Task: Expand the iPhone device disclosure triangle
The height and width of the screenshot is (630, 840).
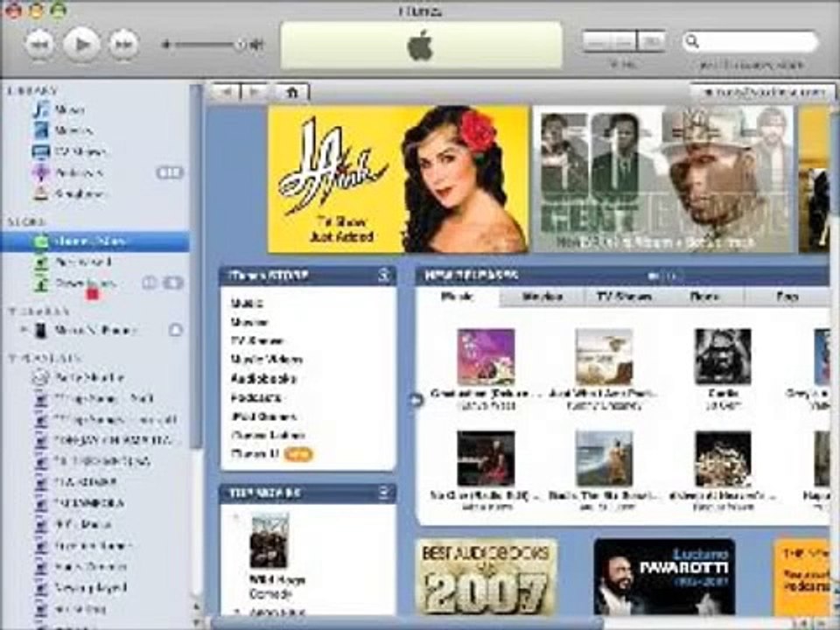Action: point(23,330)
